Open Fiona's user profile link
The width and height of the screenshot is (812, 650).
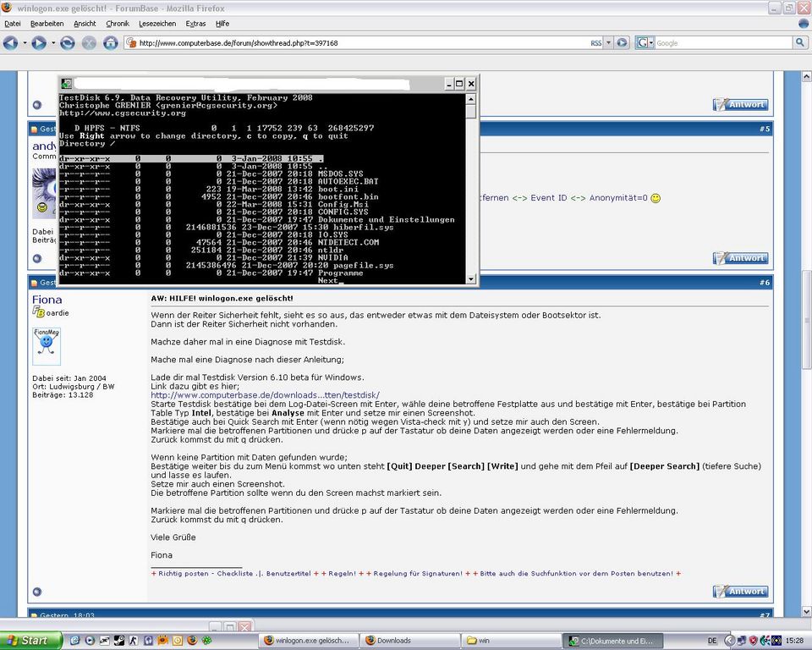(47, 300)
